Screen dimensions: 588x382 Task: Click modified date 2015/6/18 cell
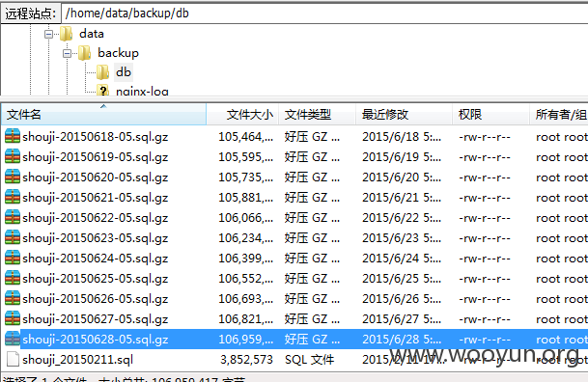(x=402, y=137)
